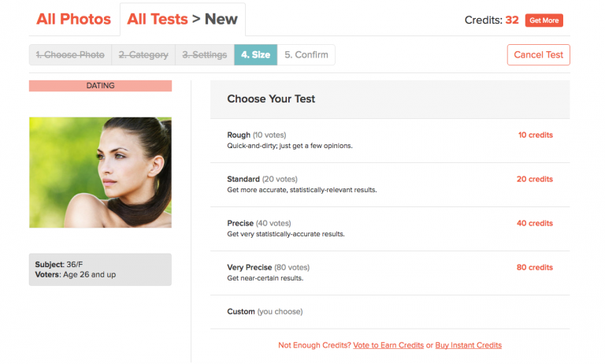This screenshot has height=364, width=605.
Task: Click the Cancel Test button
Action: [538, 55]
